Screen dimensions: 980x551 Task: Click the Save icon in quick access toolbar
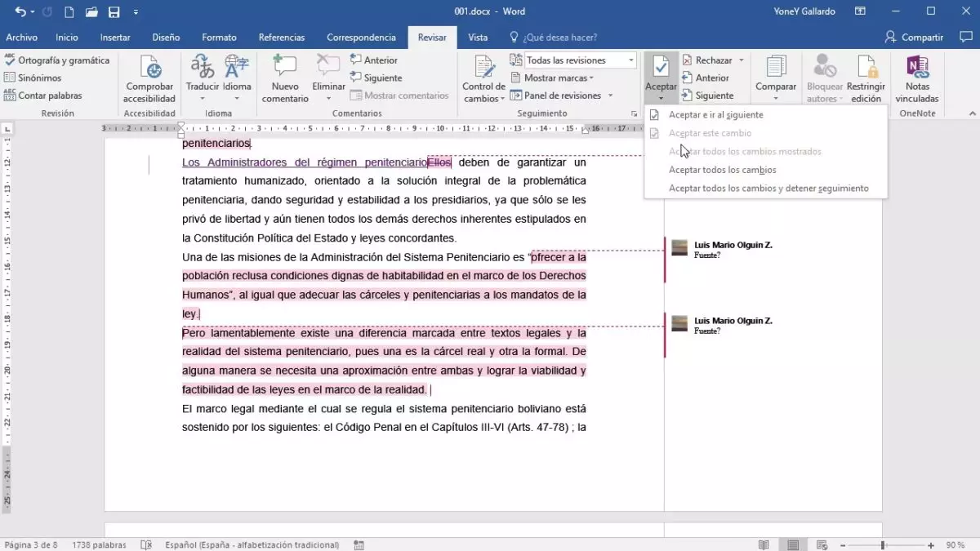114,12
